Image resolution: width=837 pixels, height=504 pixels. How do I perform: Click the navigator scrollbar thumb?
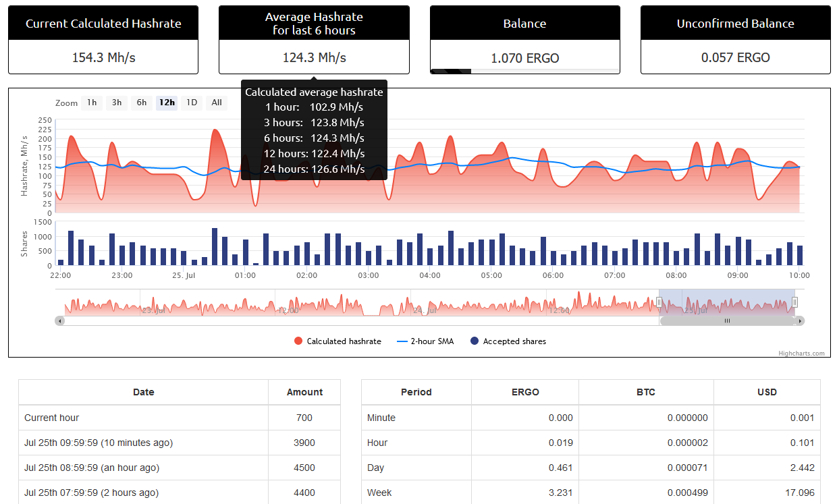pyautogui.click(x=727, y=321)
